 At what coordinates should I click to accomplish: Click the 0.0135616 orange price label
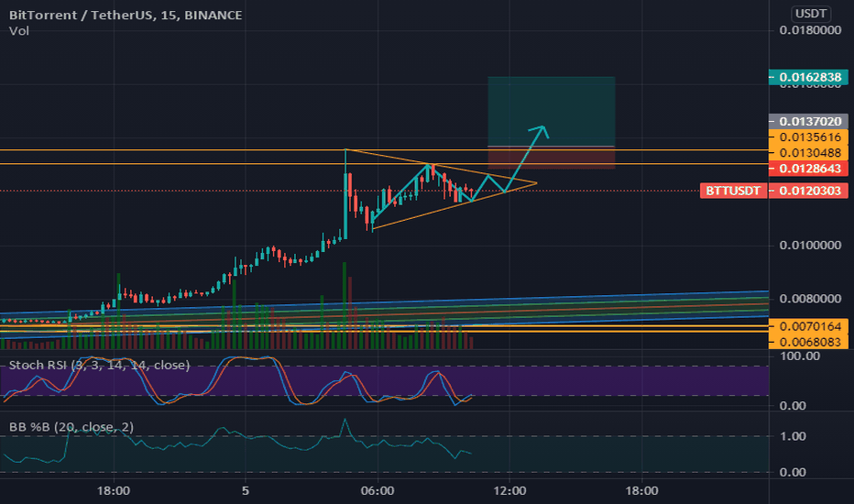808,137
